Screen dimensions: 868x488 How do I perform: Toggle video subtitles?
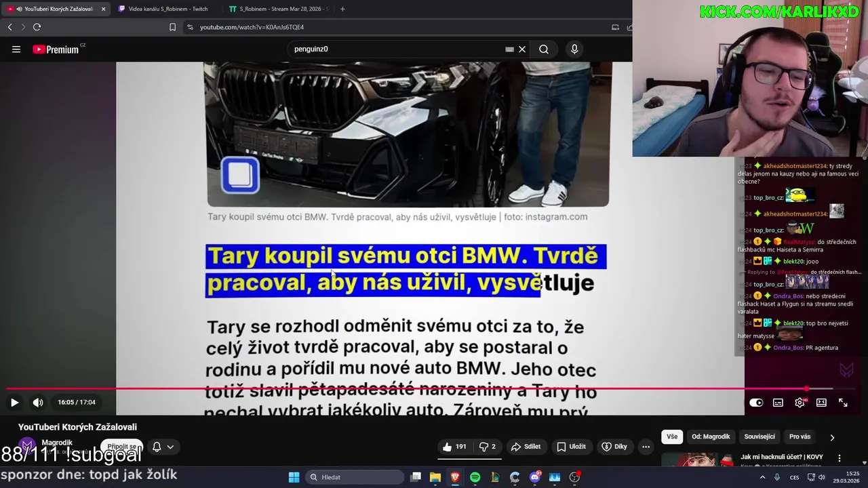[x=778, y=403]
